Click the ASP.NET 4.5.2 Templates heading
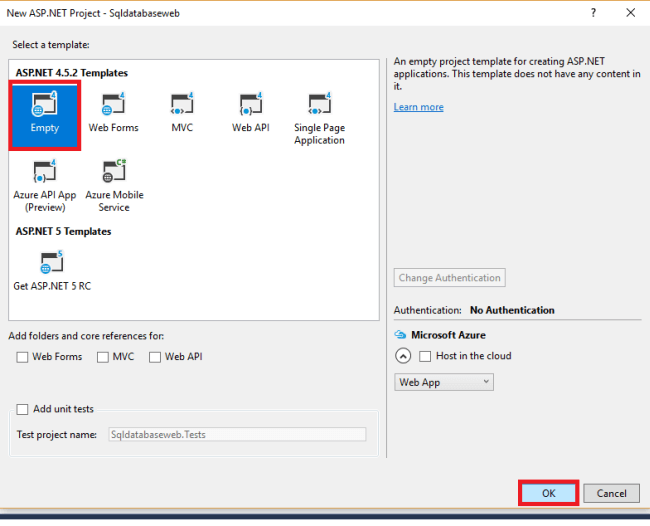650x526 pixels. tap(72, 73)
